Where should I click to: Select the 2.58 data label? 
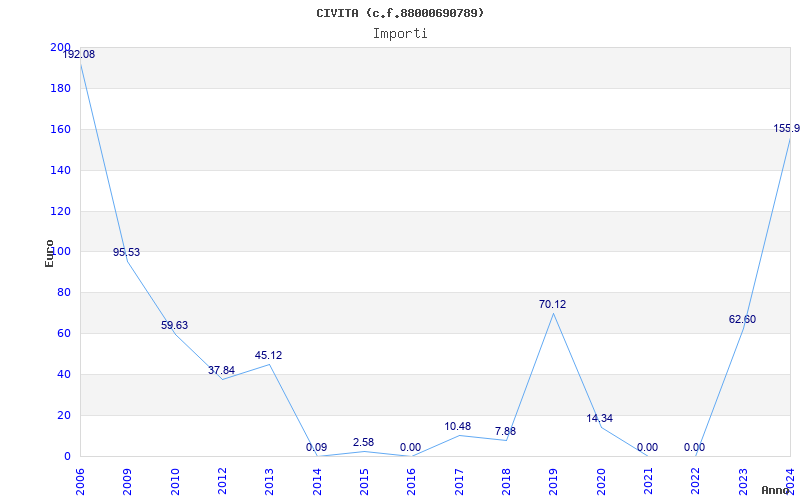click(363, 442)
